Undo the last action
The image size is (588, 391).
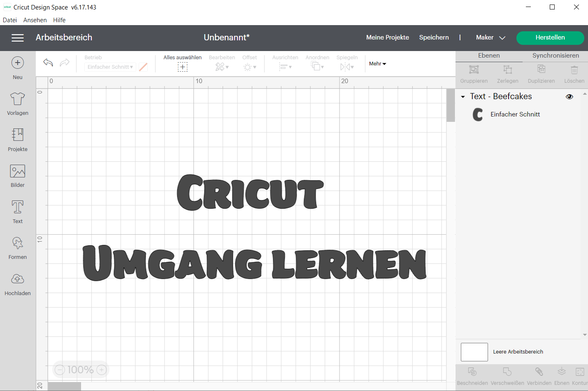click(48, 63)
